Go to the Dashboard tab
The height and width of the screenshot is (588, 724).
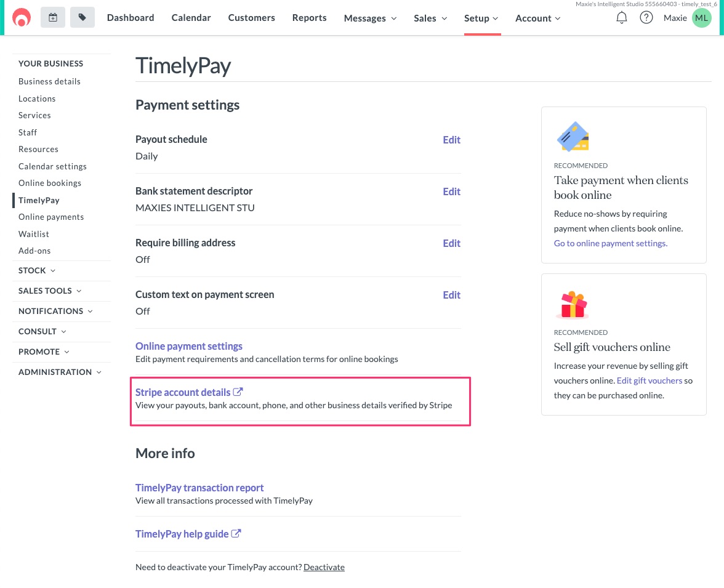click(131, 18)
